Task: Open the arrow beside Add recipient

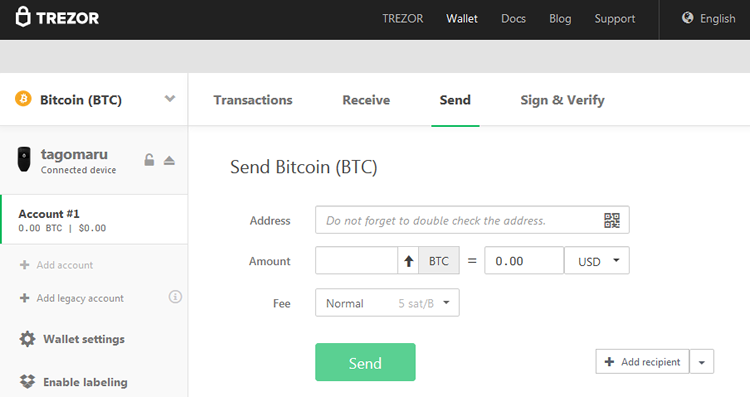Action: [702, 362]
